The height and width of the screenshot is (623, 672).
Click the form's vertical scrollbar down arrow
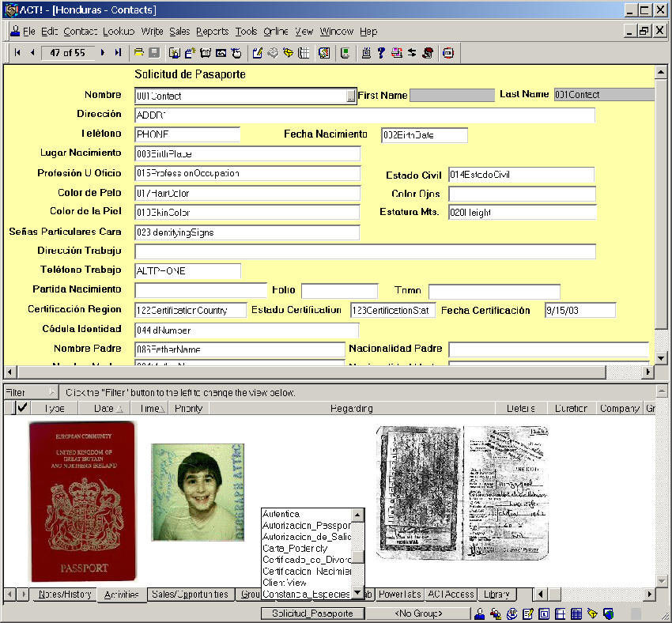660,358
